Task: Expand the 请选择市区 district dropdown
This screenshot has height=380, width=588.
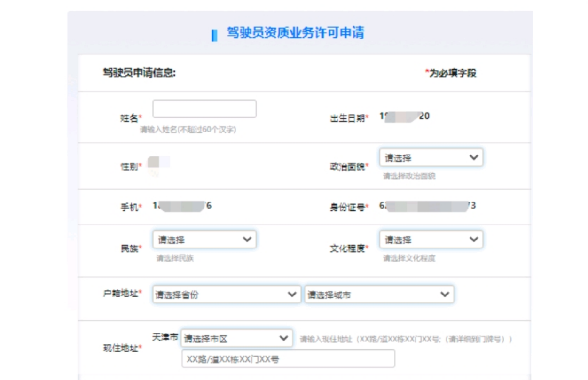Action: [236, 338]
